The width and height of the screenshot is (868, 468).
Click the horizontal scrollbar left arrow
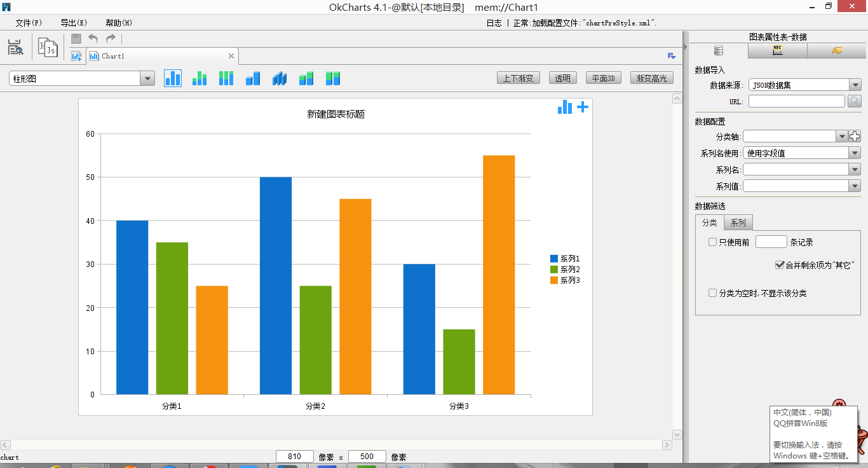click(5, 445)
